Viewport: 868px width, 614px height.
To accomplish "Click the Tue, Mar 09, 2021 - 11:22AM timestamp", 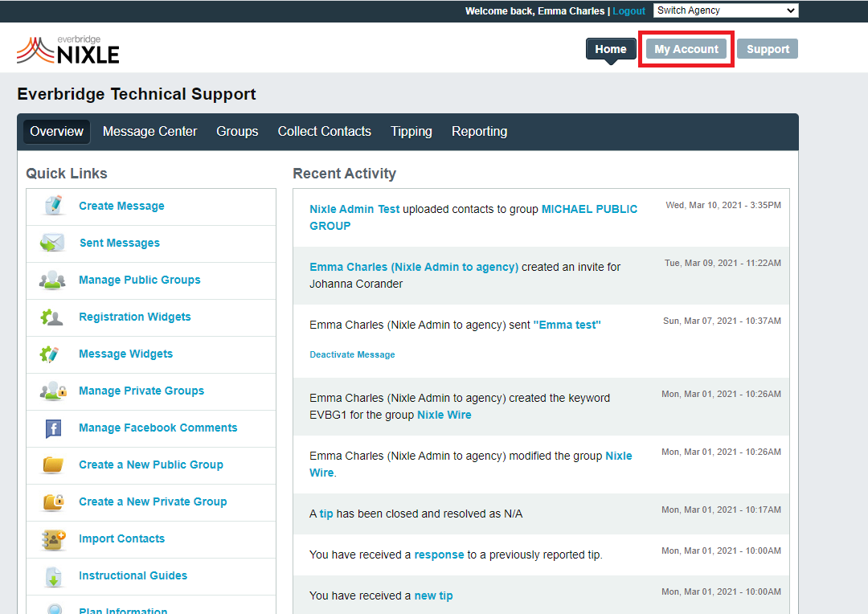I will tap(723, 263).
